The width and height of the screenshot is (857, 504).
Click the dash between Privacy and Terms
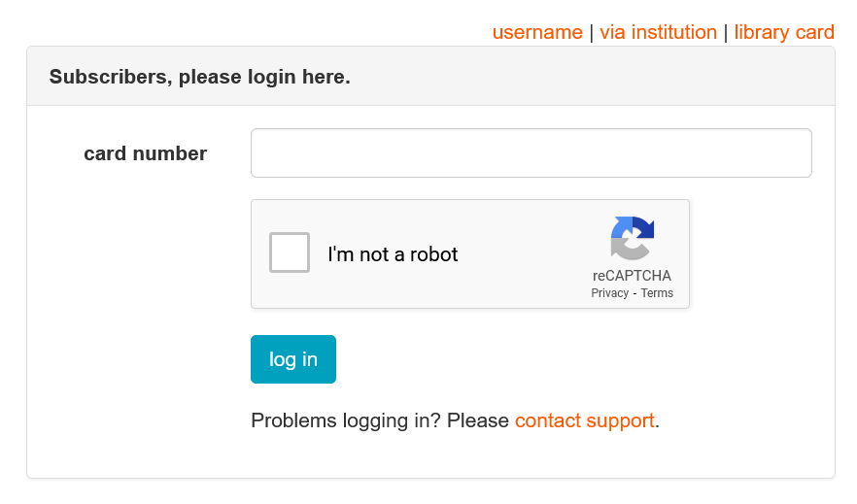(634, 294)
